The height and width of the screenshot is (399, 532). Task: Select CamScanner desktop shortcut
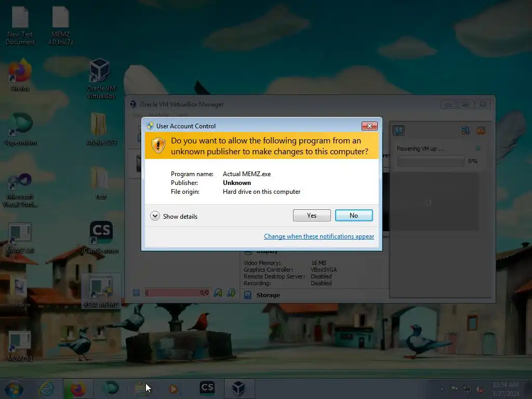point(101,237)
